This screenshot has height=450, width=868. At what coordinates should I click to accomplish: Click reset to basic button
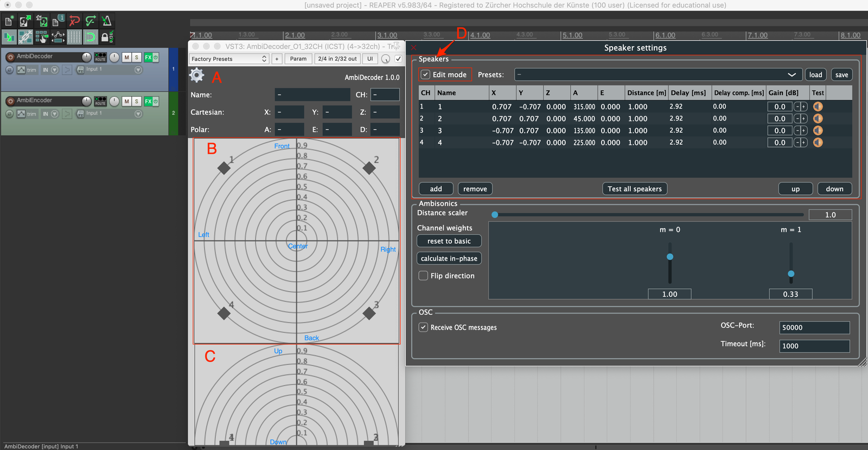pos(449,240)
